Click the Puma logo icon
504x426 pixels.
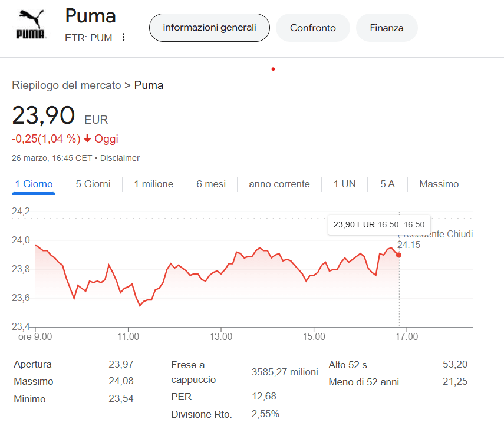click(28, 25)
